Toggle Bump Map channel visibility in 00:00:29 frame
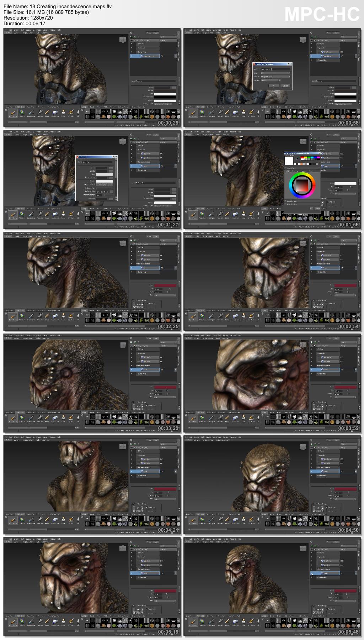 (131, 52)
